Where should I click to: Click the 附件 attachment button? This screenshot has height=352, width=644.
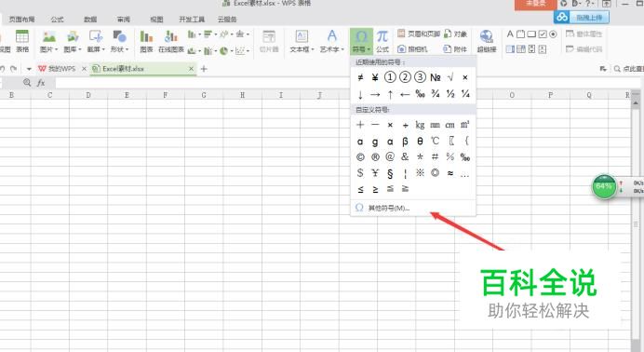(x=455, y=48)
